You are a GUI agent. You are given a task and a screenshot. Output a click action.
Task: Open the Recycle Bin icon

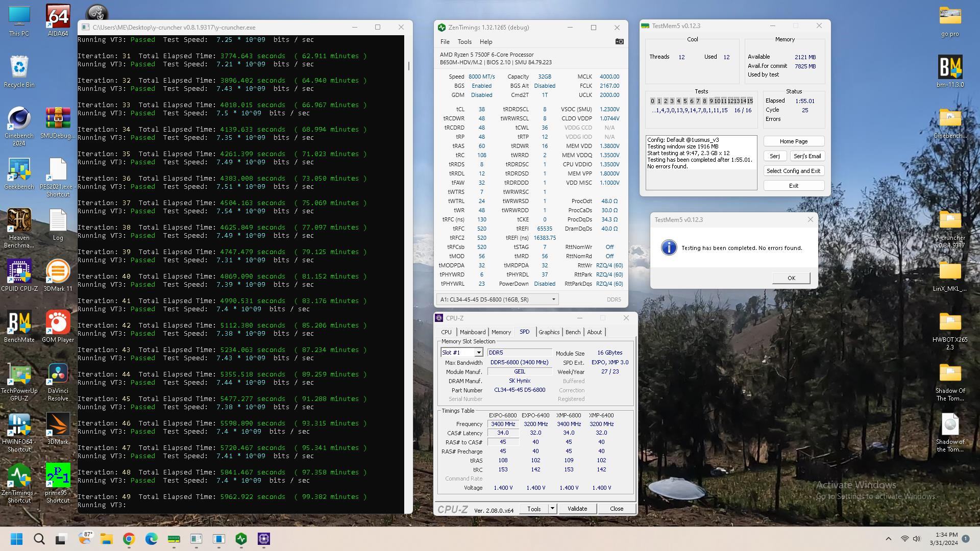(x=19, y=71)
